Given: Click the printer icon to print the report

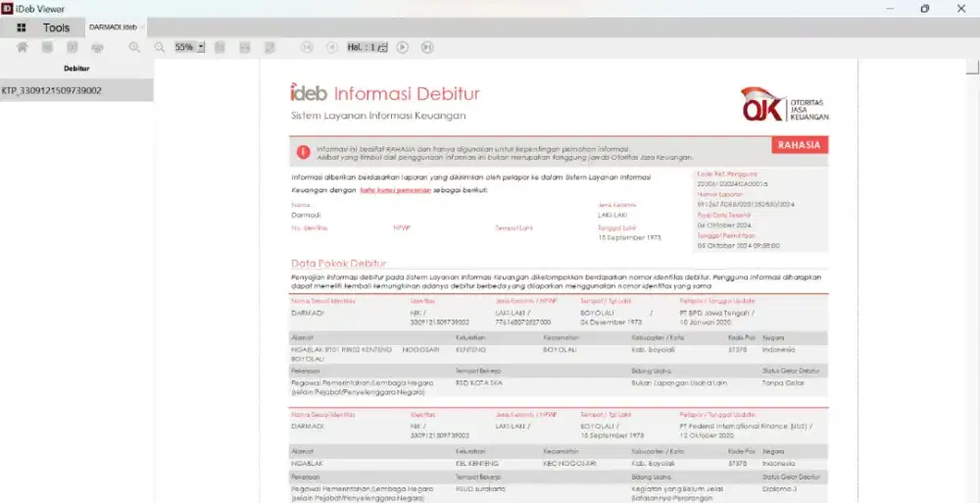Looking at the screenshot, I should 97,47.
